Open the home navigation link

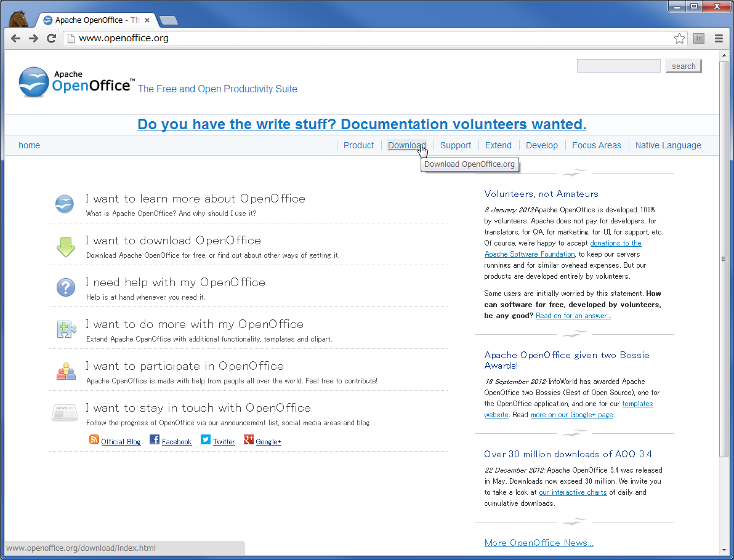pyautogui.click(x=29, y=145)
